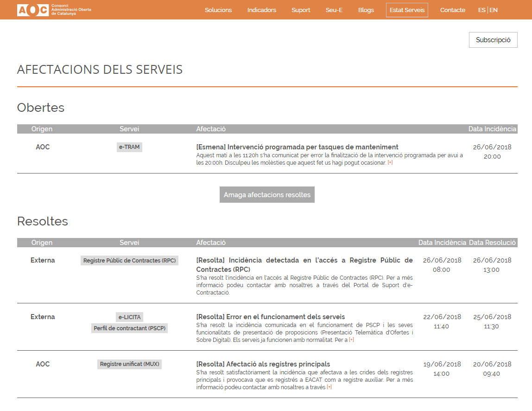This screenshot has height=411, width=532.
Task: Expand the e-TRAM incident description
Action: pyautogui.click(x=390, y=163)
